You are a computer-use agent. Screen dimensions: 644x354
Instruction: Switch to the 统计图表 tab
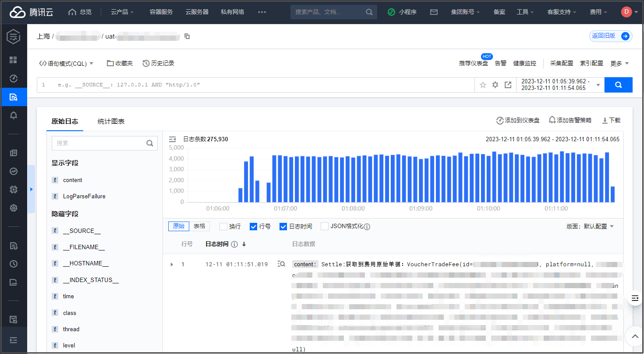click(111, 122)
